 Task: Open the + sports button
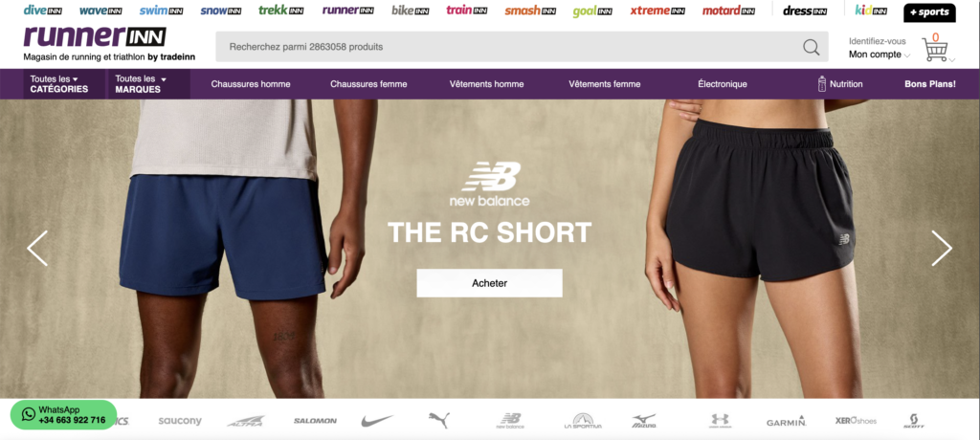click(929, 11)
